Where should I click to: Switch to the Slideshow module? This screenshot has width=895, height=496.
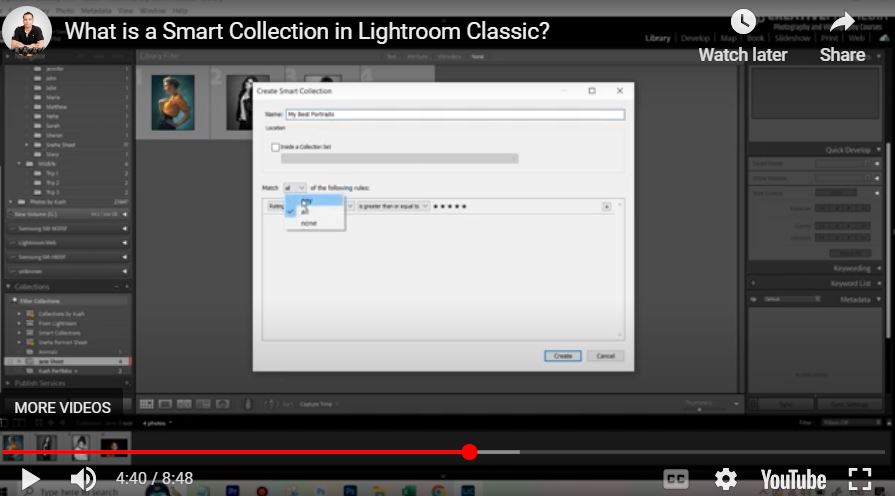pyautogui.click(x=792, y=38)
